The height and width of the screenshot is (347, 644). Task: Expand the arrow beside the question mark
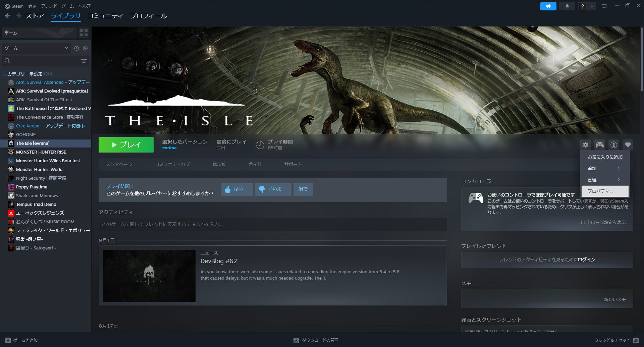(591, 6)
